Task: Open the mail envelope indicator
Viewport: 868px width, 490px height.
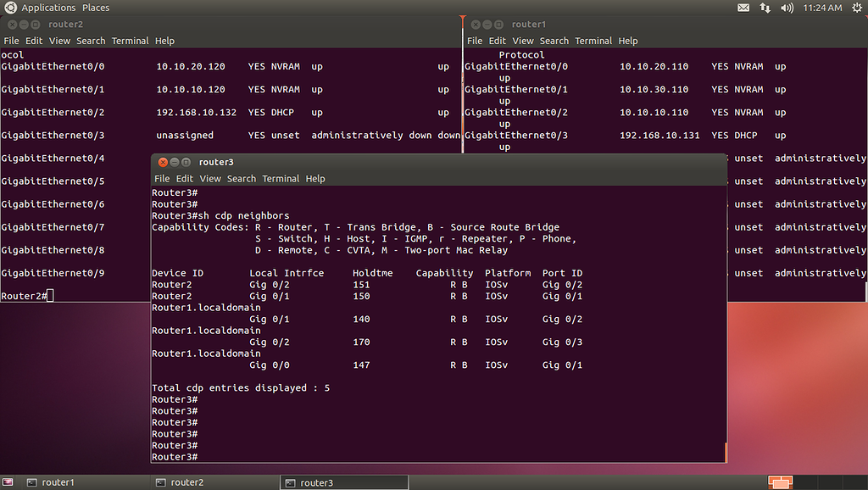Action: (x=743, y=8)
